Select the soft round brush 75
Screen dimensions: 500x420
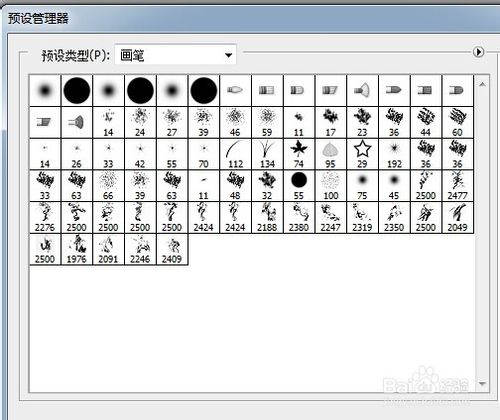[362, 186]
